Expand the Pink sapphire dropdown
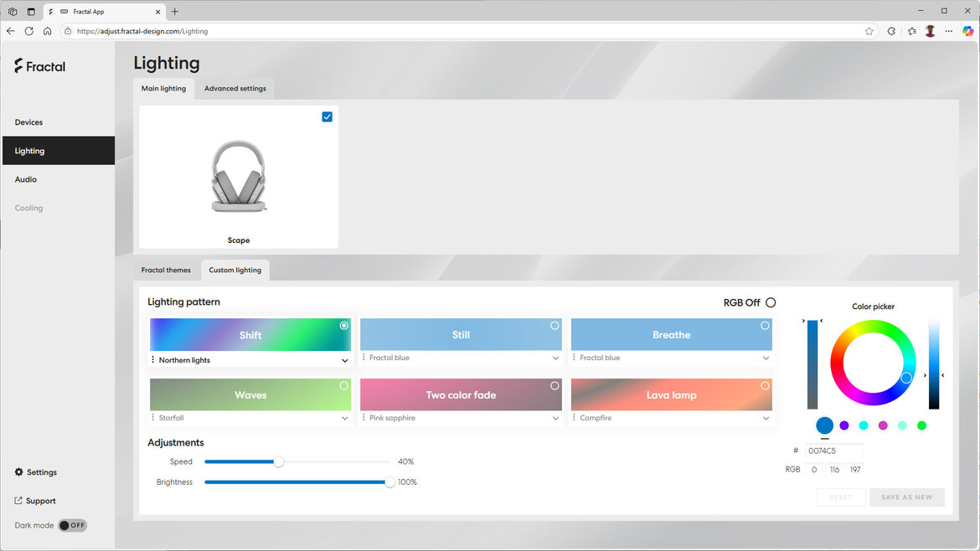This screenshot has width=980, height=551. [x=555, y=418]
